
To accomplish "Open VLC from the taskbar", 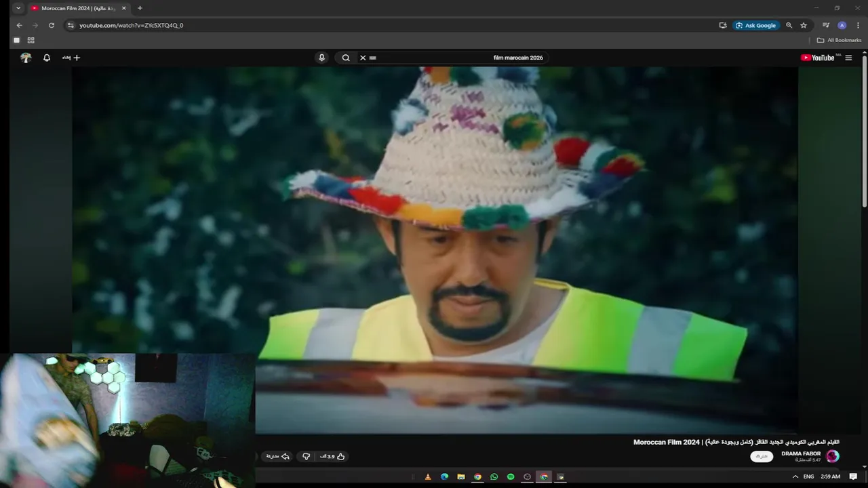I will coord(427,477).
